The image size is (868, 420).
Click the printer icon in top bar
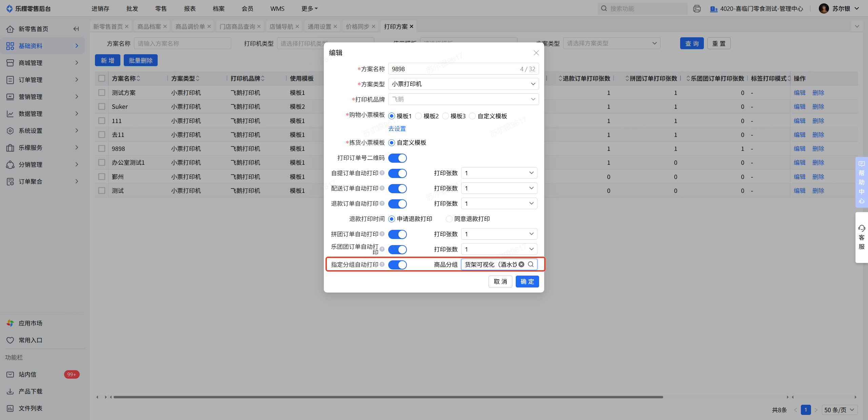pyautogui.click(x=697, y=9)
